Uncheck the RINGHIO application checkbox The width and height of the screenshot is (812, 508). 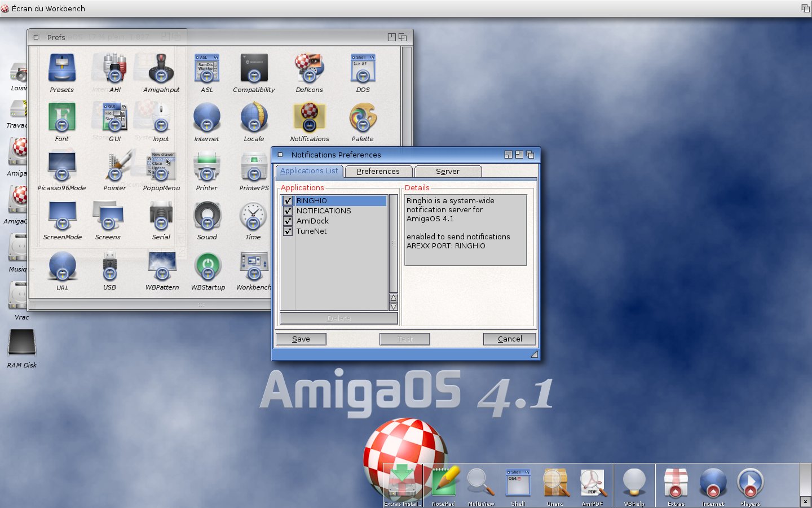pyautogui.click(x=288, y=201)
